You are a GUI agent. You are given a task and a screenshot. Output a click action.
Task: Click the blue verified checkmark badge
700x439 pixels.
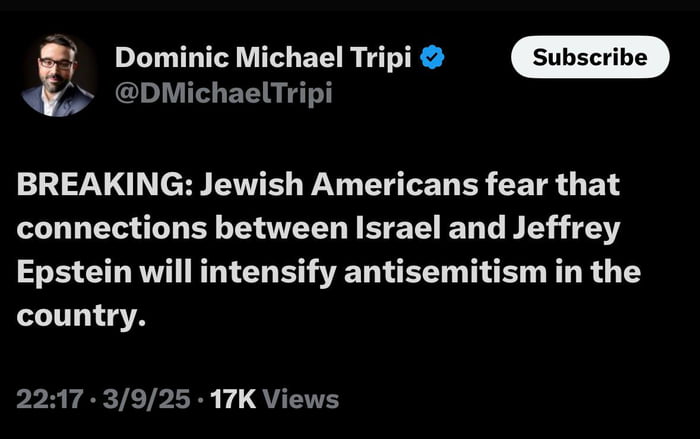pyautogui.click(x=432, y=58)
